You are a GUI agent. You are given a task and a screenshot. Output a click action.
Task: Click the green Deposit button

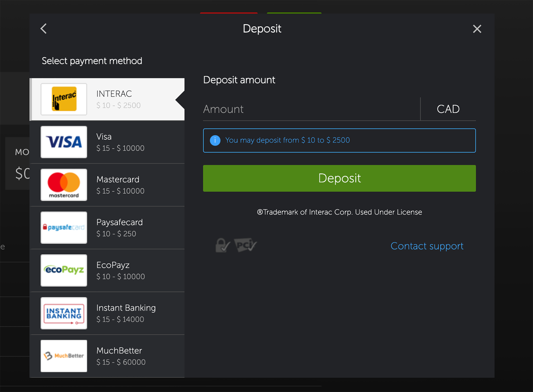(339, 178)
